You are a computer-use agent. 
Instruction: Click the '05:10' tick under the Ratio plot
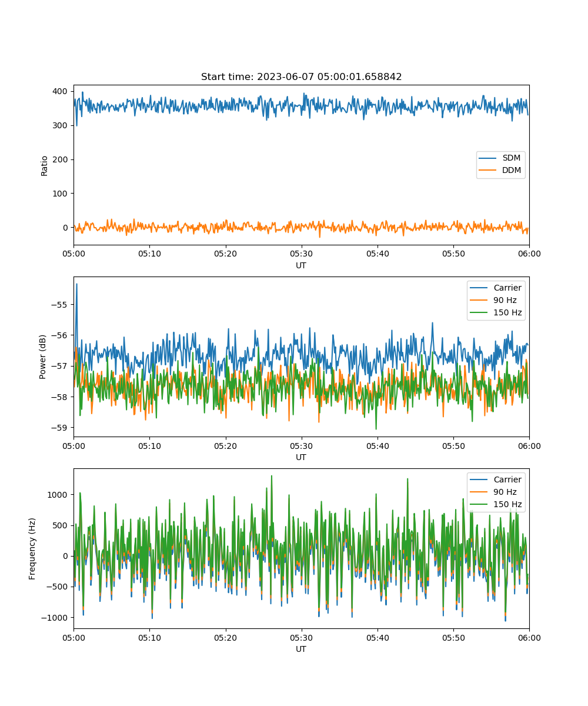(149, 254)
